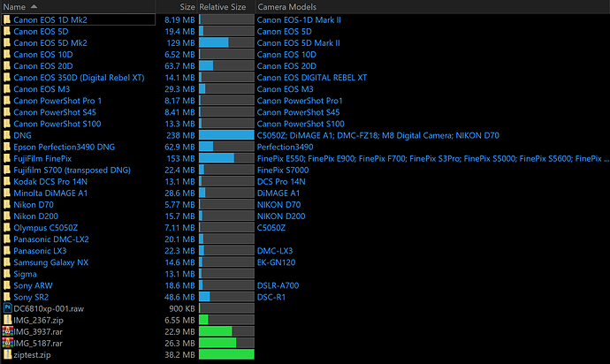Click the FinePix S7000 camera model text
Image resolution: width=610 pixels, height=364 pixels.
pyautogui.click(x=283, y=171)
